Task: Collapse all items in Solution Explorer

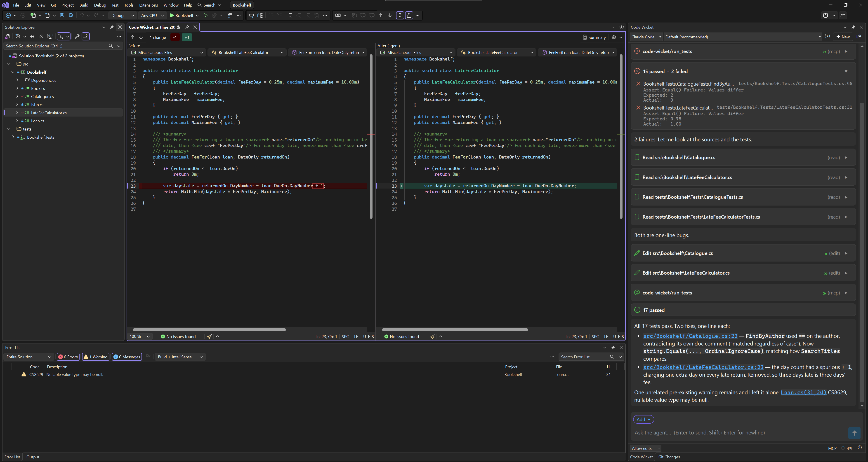Action: pyautogui.click(x=41, y=36)
